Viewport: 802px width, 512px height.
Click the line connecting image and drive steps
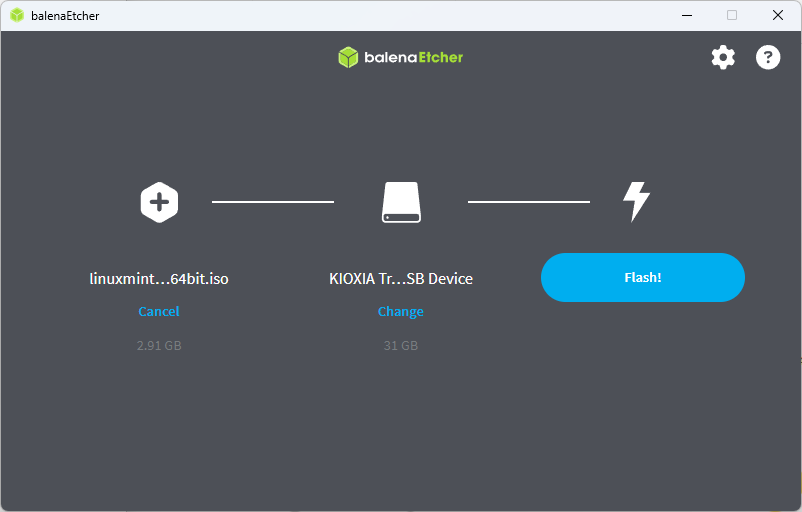click(273, 202)
